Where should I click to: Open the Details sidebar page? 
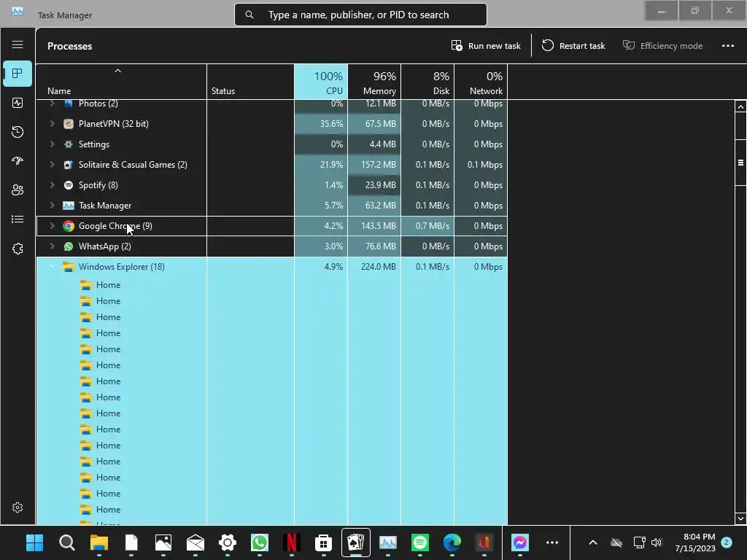tap(18, 219)
